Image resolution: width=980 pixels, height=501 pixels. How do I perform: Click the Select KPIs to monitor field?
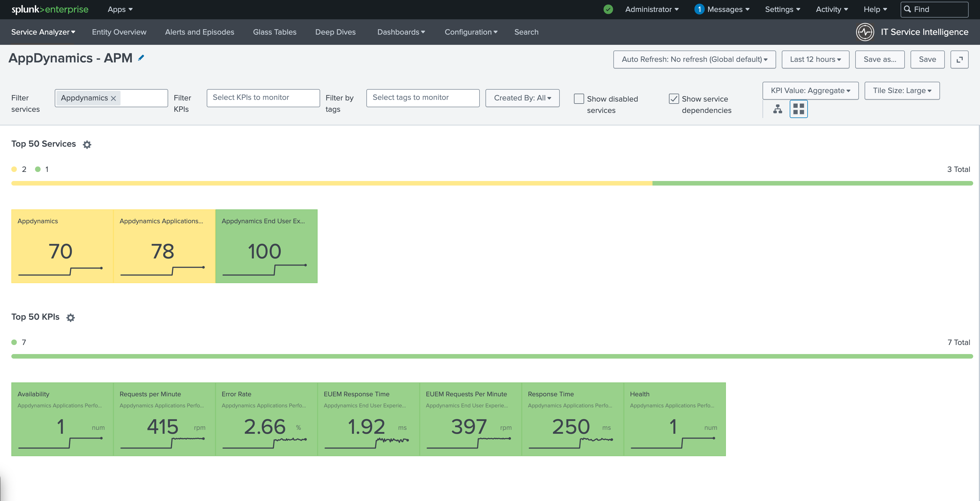tap(263, 98)
